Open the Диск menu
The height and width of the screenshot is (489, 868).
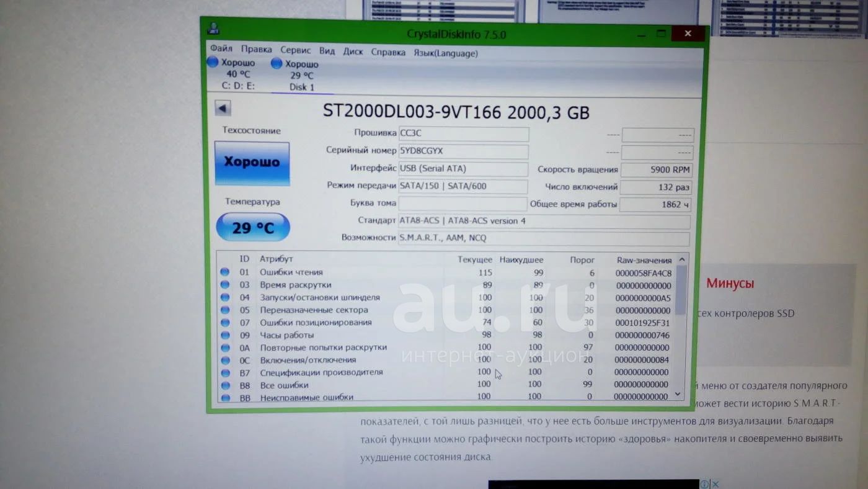353,52
